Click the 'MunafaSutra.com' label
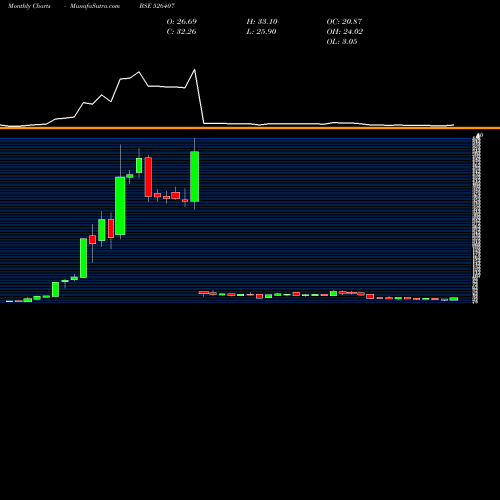This screenshot has height=500, width=500. pyautogui.click(x=95, y=6)
